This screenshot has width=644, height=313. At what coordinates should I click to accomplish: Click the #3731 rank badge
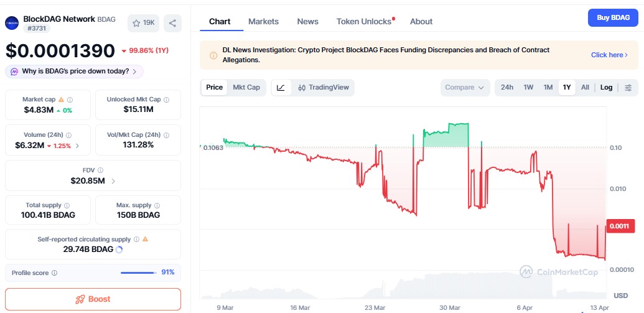tap(37, 29)
